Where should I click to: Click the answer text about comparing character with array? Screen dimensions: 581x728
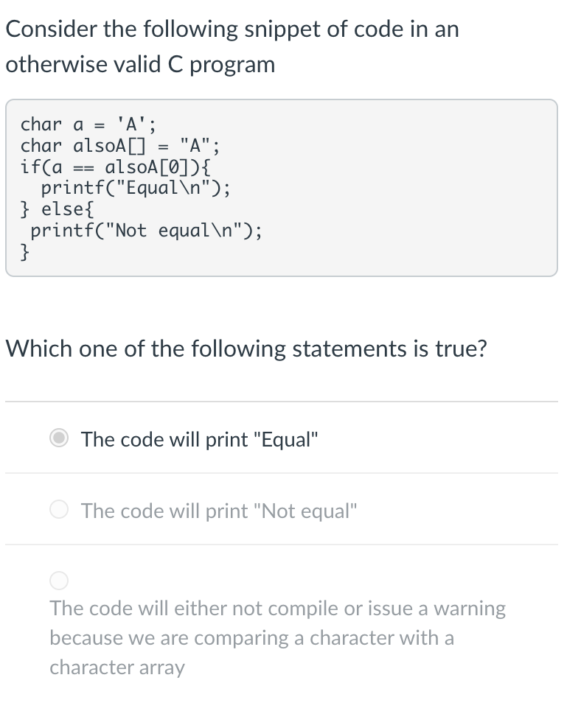click(278, 637)
